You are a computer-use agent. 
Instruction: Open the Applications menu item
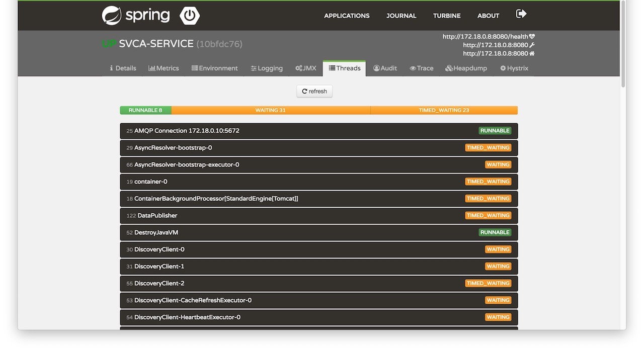tap(347, 16)
